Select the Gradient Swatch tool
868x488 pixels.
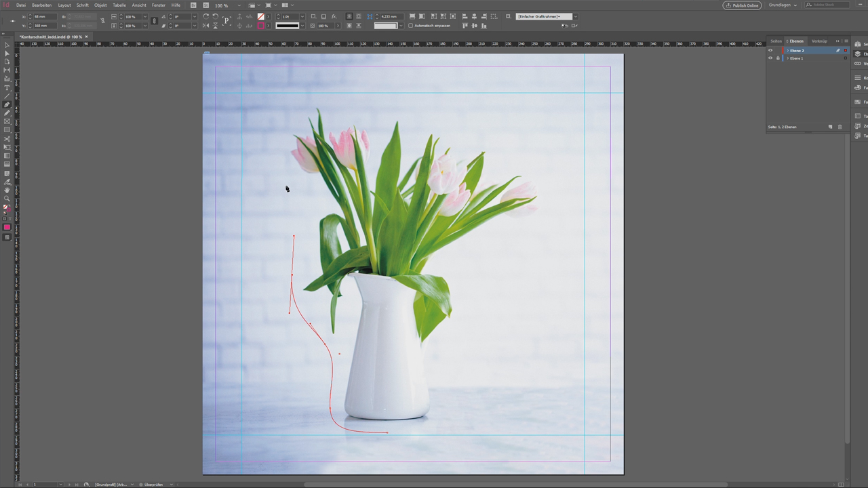point(7,156)
